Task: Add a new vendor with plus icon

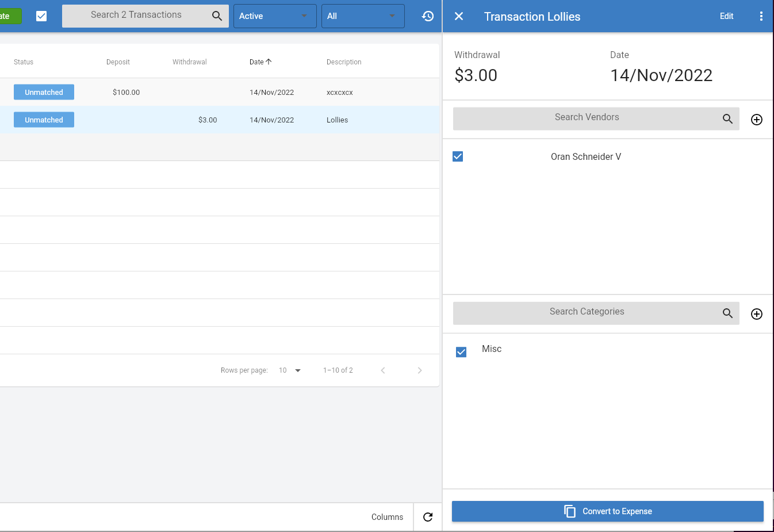Action: (757, 120)
